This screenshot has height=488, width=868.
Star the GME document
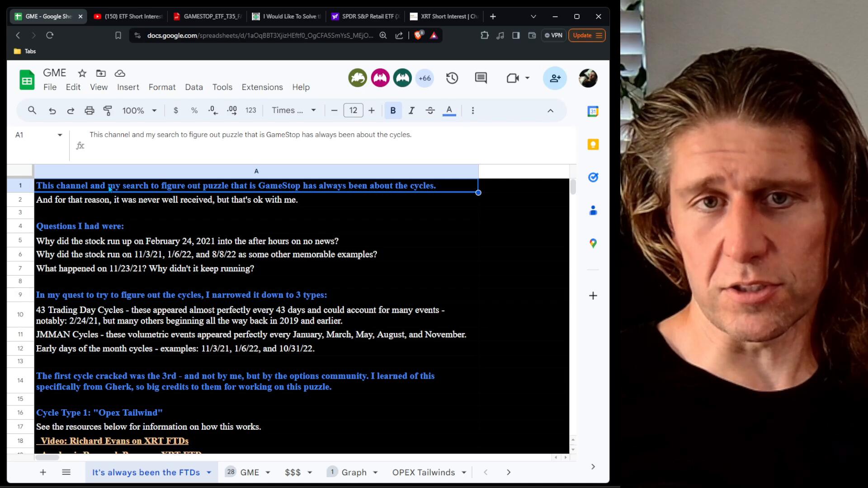[x=82, y=73]
